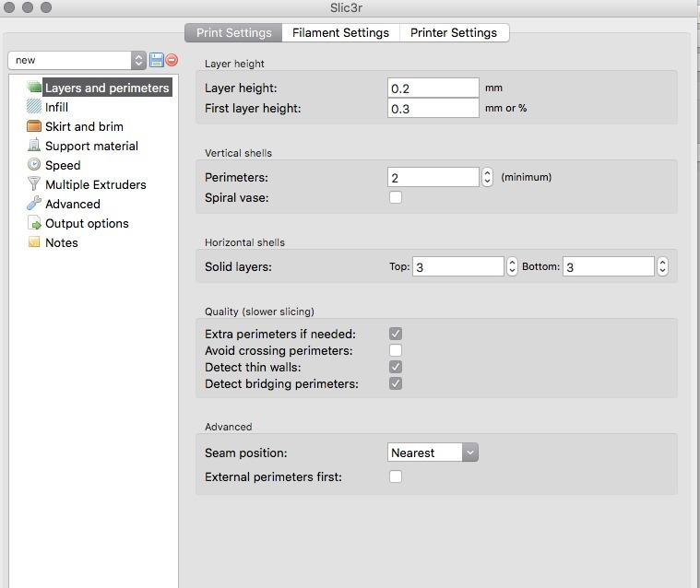The height and width of the screenshot is (588, 700).
Task: Open the Support material page
Action: (91, 146)
